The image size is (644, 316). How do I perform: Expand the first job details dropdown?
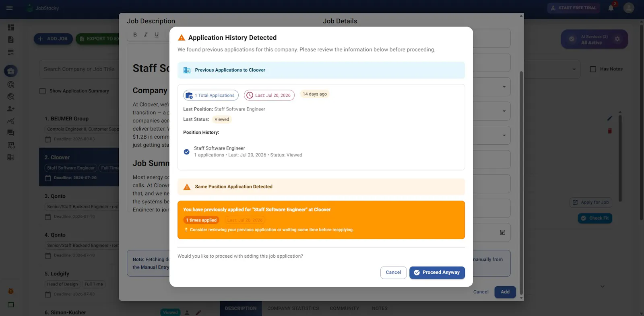click(x=504, y=87)
